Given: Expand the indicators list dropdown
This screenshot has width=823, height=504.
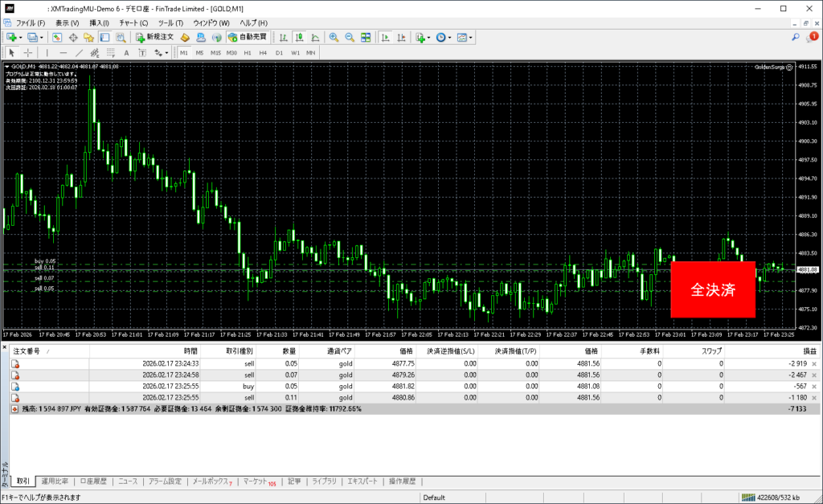Looking at the screenshot, I should 429,37.
